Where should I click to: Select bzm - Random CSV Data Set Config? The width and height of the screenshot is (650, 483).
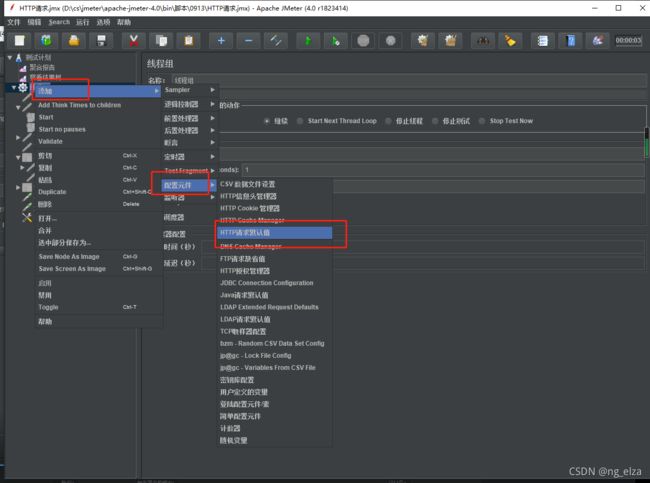pos(272,343)
